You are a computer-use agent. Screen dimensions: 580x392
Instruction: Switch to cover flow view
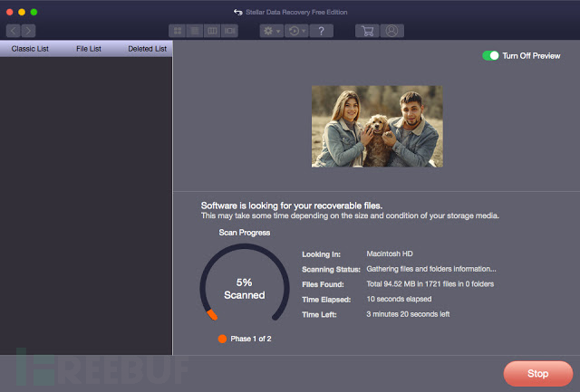point(229,31)
